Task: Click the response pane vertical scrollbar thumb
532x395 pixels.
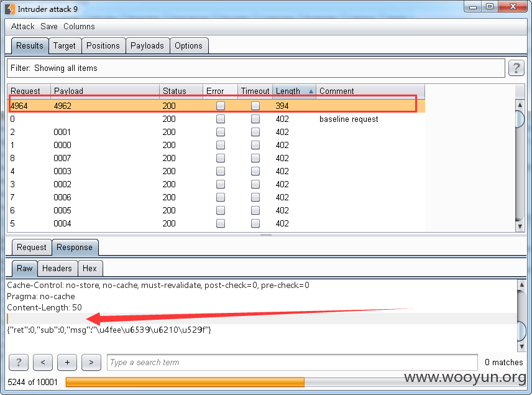Action: (521, 331)
